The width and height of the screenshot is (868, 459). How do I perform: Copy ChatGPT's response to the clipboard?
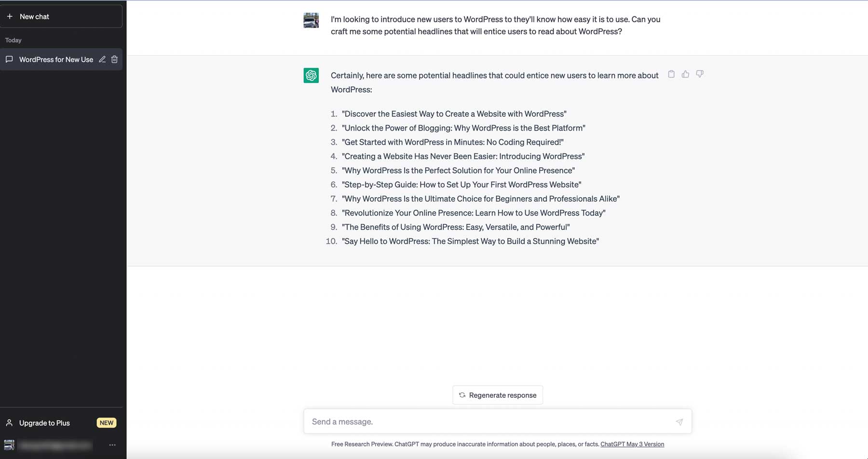click(671, 74)
